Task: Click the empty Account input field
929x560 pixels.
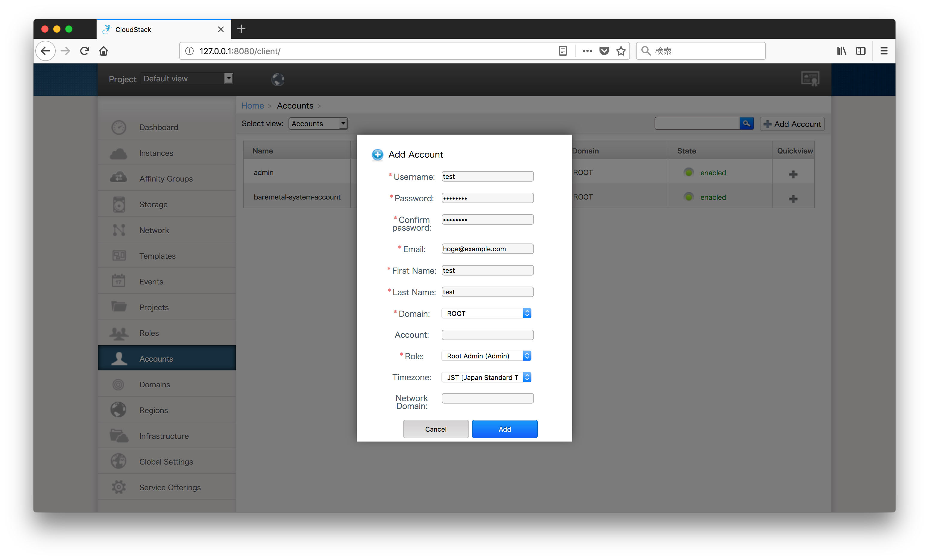Action: click(488, 335)
